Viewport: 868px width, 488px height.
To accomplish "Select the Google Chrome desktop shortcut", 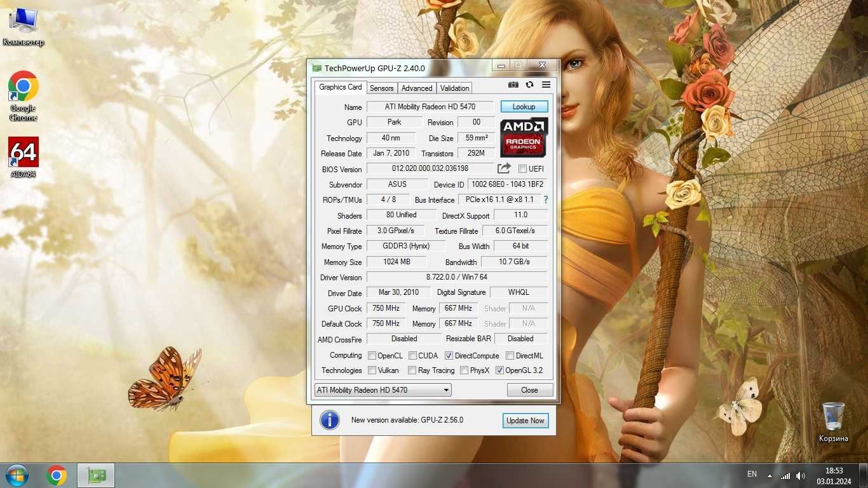I will [23, 96].
